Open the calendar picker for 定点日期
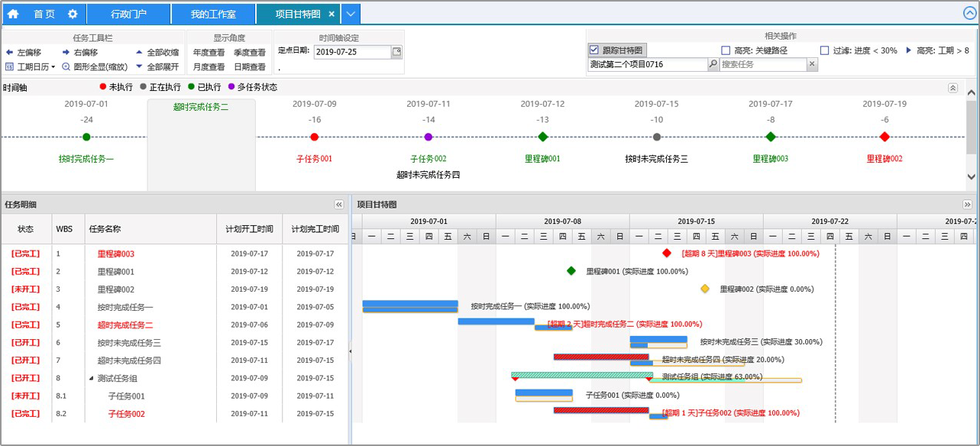 396,52
